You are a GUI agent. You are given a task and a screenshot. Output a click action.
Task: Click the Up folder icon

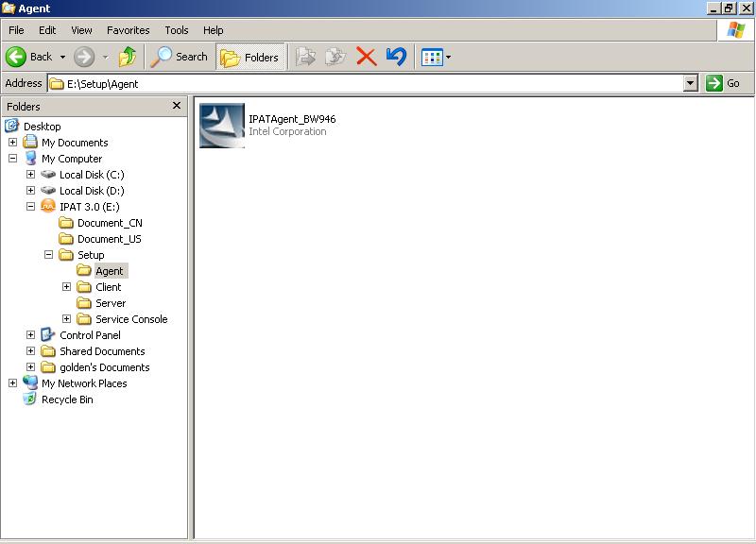coord(127,57)
